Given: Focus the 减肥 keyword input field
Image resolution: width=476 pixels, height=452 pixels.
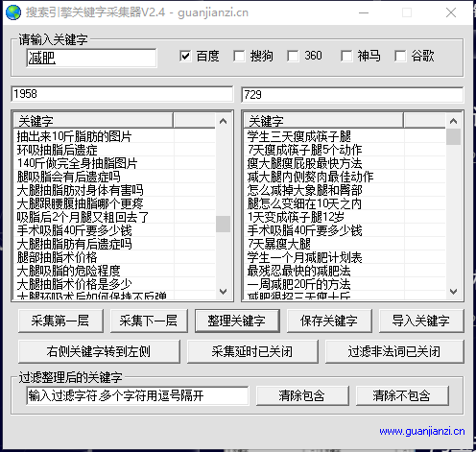Looking at the screenshot, I should point(91,58).
